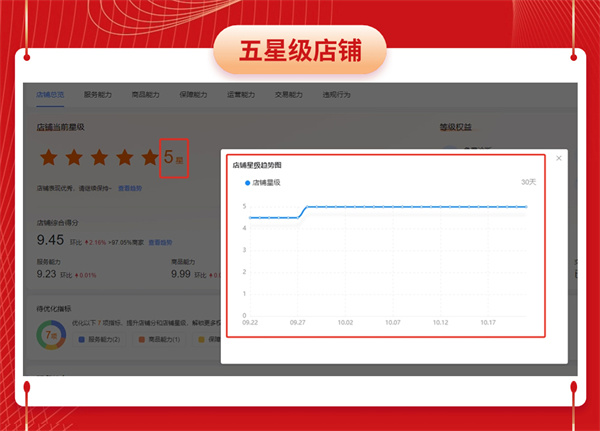Toggle the 店铺星级 legend series
The image size is (600, 431).
coord(262,183)
